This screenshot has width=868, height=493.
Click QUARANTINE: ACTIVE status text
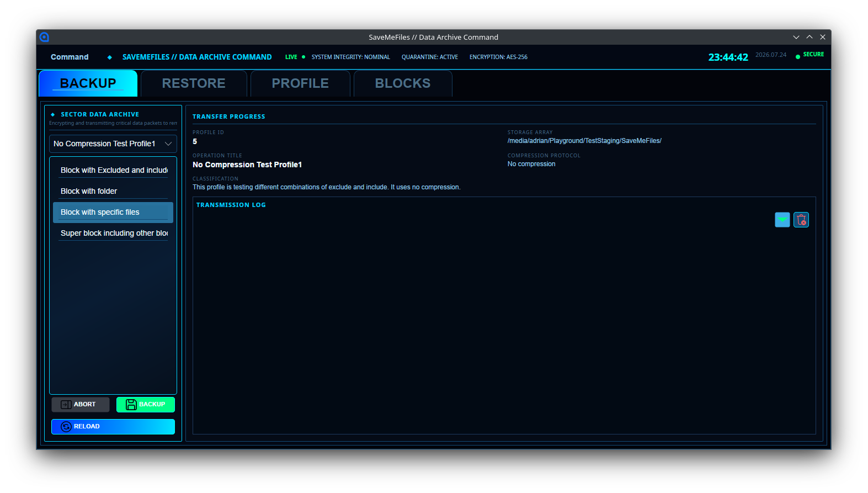point(430,57)
